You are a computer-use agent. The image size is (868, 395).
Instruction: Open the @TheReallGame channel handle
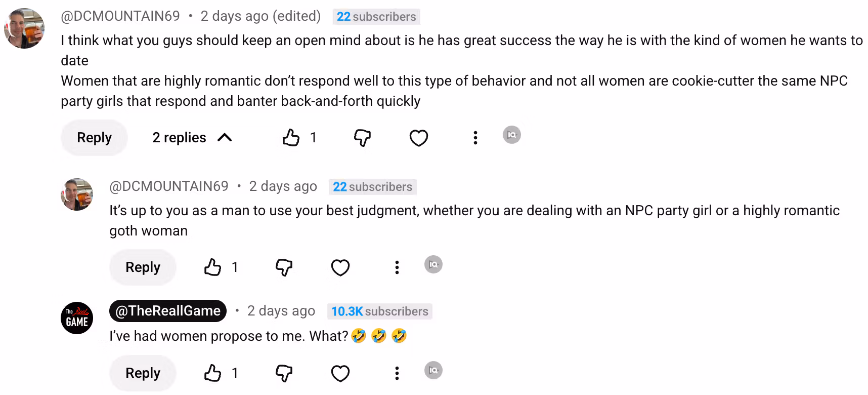[x=168, y=311]
